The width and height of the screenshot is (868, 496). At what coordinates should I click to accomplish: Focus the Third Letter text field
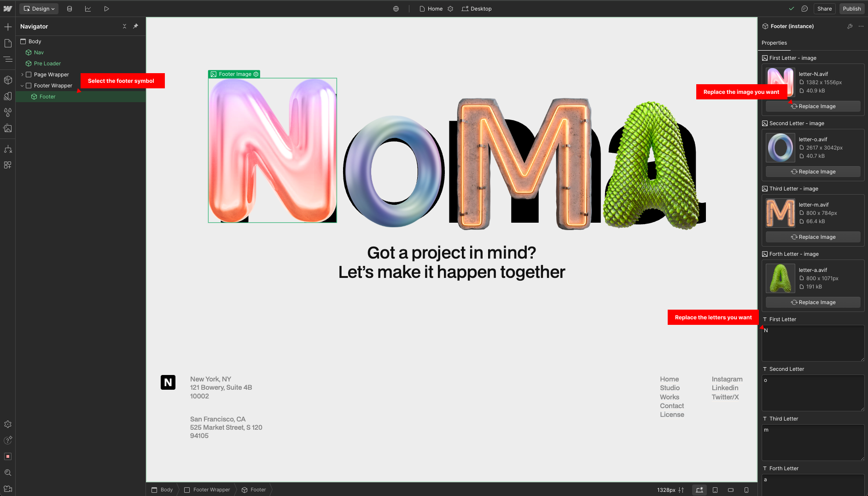pos(813,443)
